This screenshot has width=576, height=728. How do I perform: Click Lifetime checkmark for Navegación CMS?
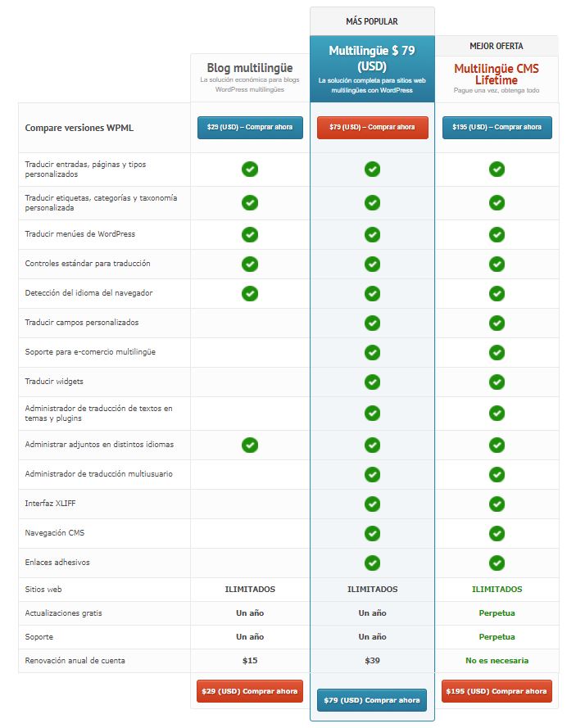(497, 533)
